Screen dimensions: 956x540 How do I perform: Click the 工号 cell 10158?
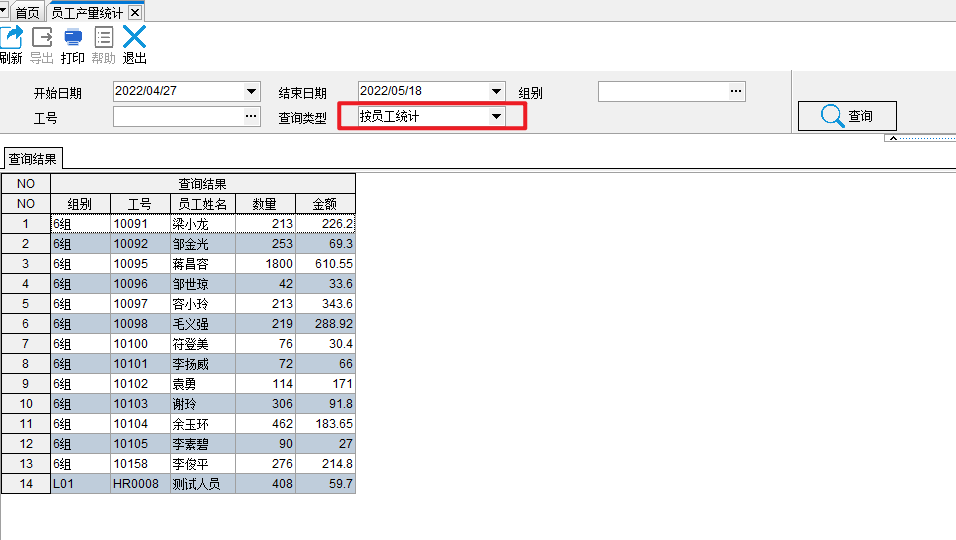tap(140, 464)
